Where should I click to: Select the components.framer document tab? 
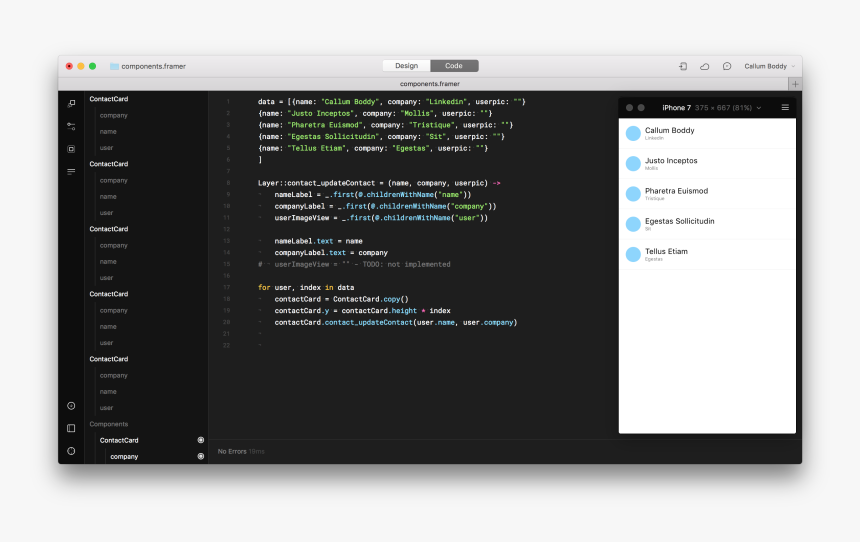pyautogui.click(x=429, y=84)
